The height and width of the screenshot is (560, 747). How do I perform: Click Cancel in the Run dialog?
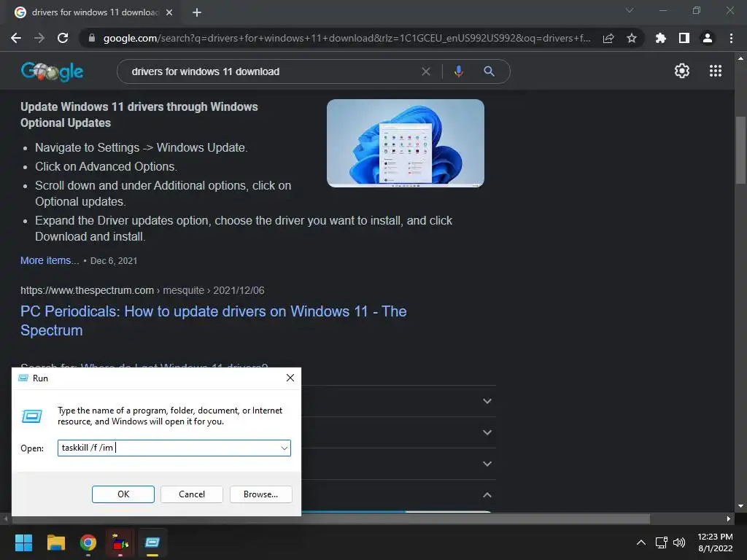192,494
